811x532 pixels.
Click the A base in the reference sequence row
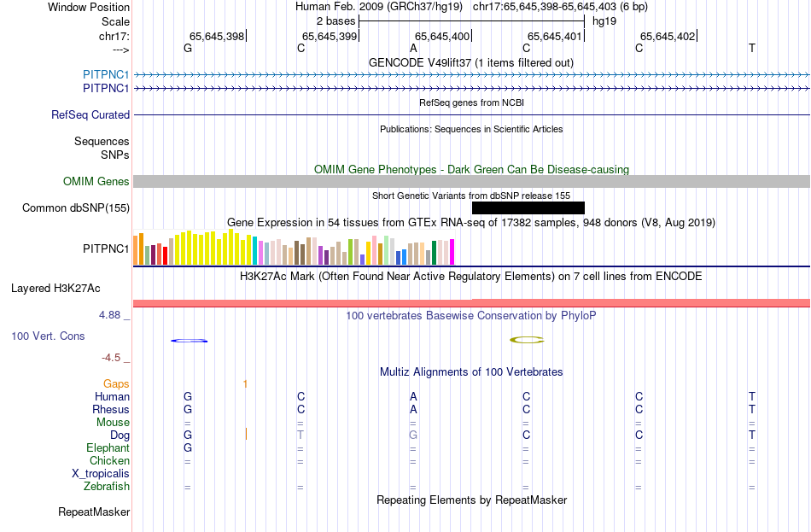click(x=413, y=48)
